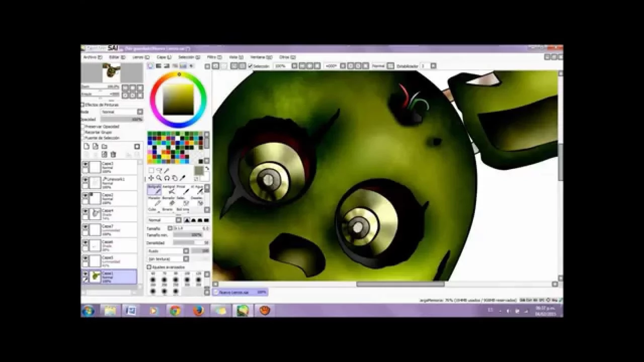Hide the Linework1 layer eye
The image size is (644, 362).
[x=85, y=180]
